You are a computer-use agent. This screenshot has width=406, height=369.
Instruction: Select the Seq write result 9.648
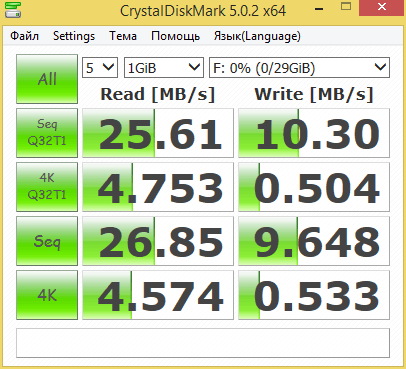[x=314, y=241]
